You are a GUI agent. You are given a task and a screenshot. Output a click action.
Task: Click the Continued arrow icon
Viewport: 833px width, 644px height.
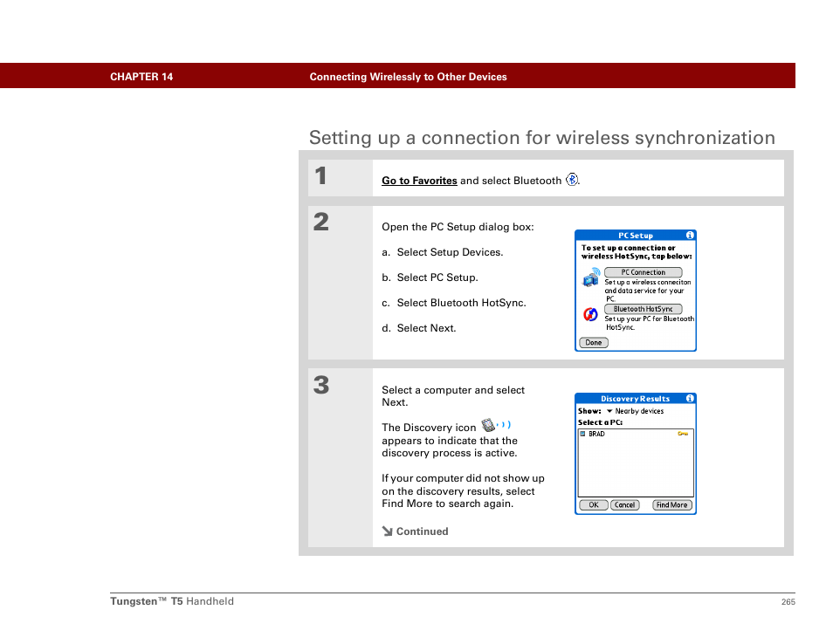[388, 531]
